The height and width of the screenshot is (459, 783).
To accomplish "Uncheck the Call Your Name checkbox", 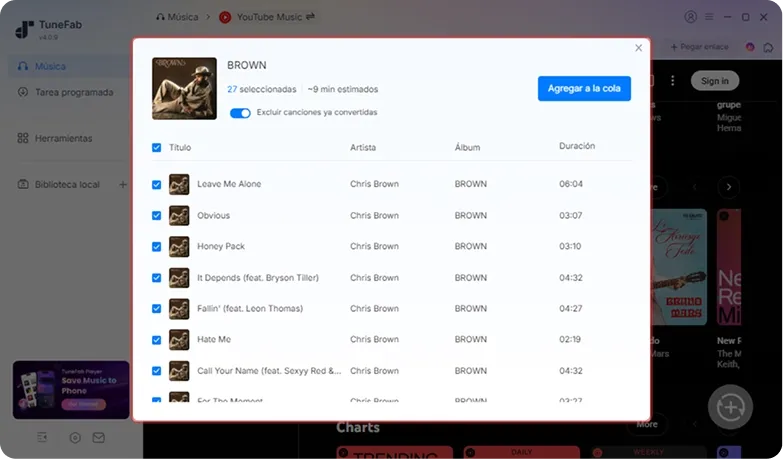I will tap(156, 371).
